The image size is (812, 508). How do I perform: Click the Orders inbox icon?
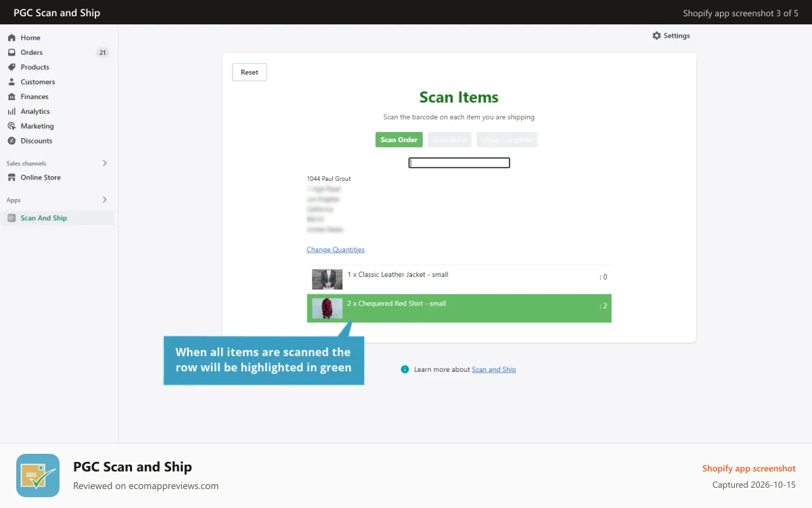[12, 52]
